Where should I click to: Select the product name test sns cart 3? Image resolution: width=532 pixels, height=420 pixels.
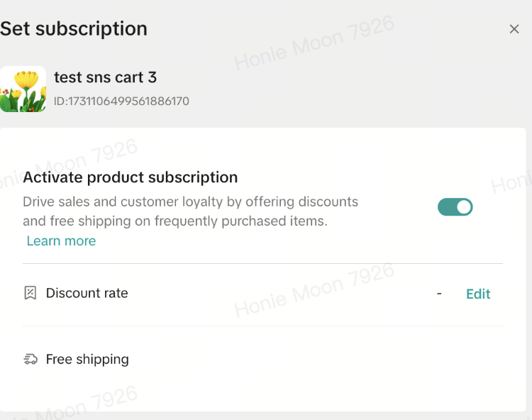coord(105,77)
